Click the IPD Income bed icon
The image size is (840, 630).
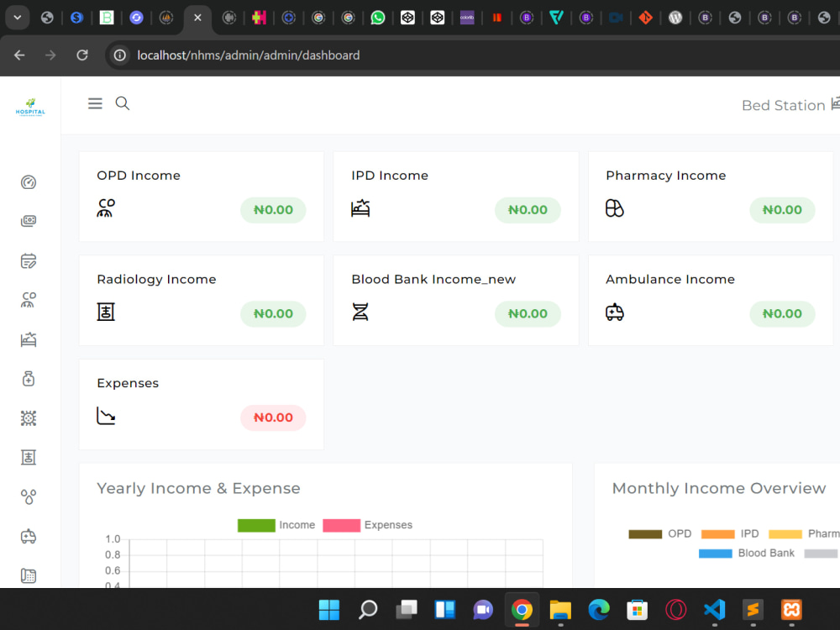360,207
